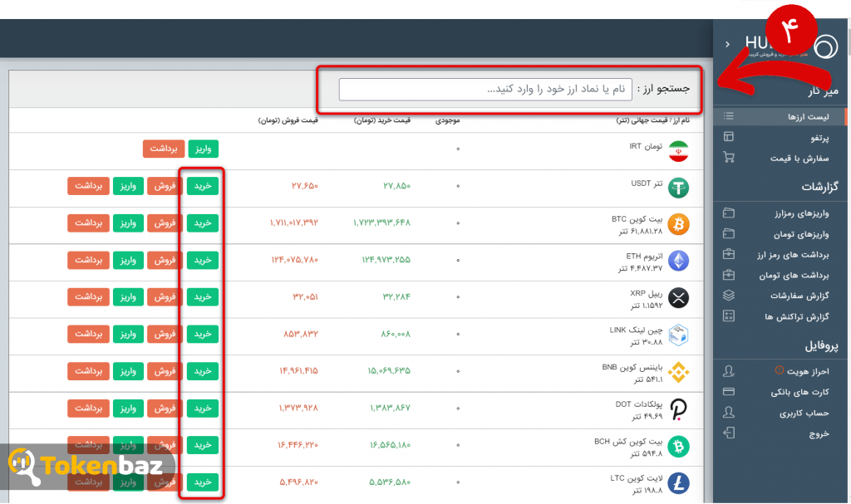The width and height of the screenshot is (851, 504).
Task: Click the Bitcoin Cash BCH icon
Action: 678,447
